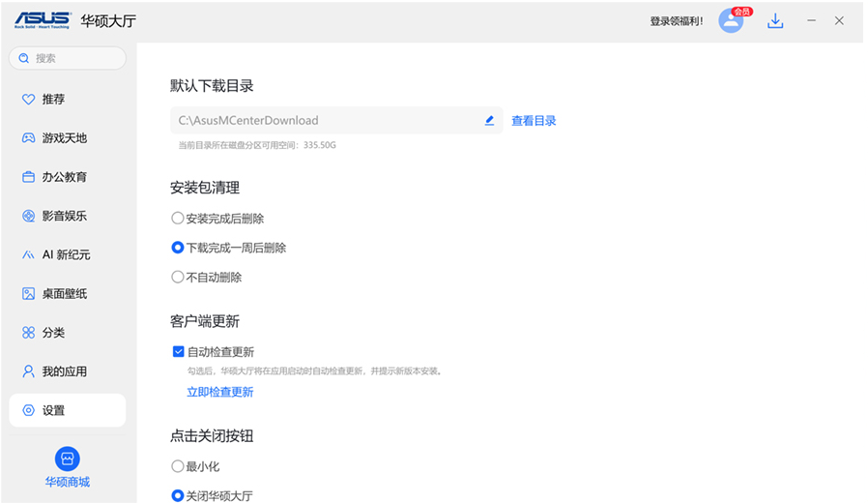
Task: Click 登录领福利! login text
Action: (x=677, y=21)
